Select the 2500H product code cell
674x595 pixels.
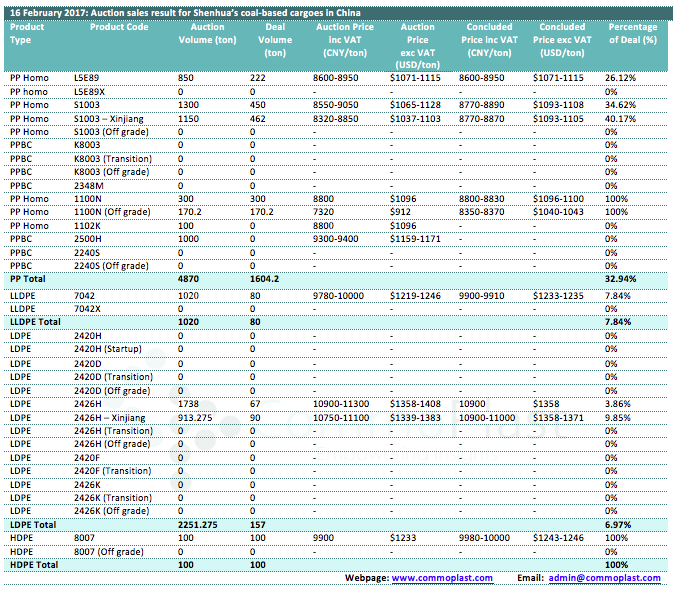click(x=90, y=240)
